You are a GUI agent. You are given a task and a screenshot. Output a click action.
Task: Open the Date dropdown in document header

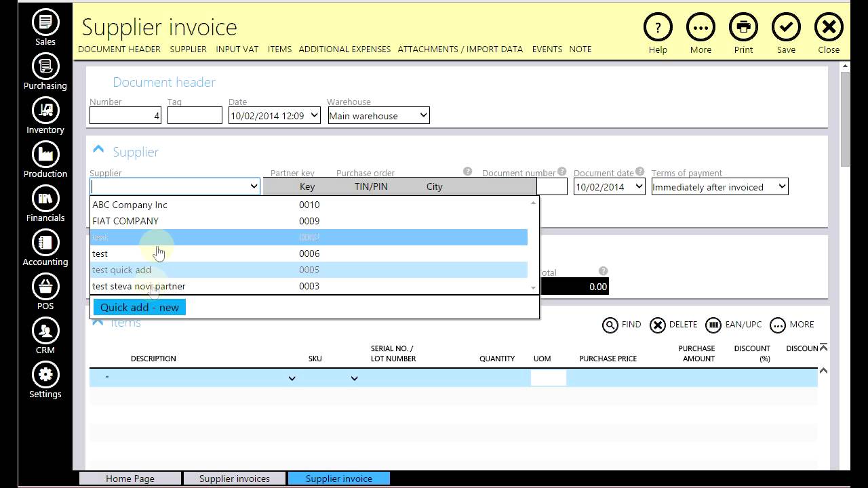315,116
